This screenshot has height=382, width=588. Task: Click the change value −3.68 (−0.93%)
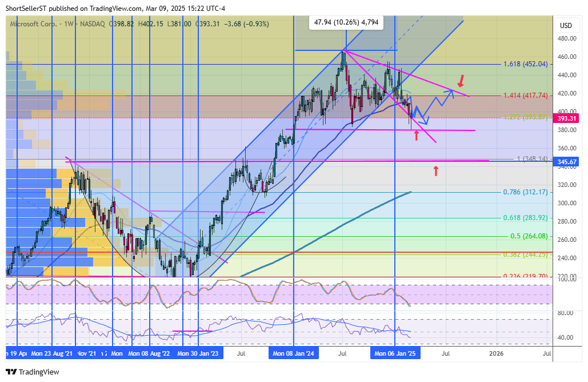click(x=246, y=24)
